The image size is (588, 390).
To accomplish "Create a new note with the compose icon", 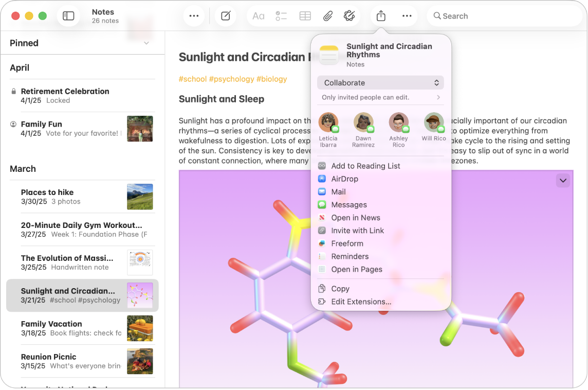I will point(226,16).
